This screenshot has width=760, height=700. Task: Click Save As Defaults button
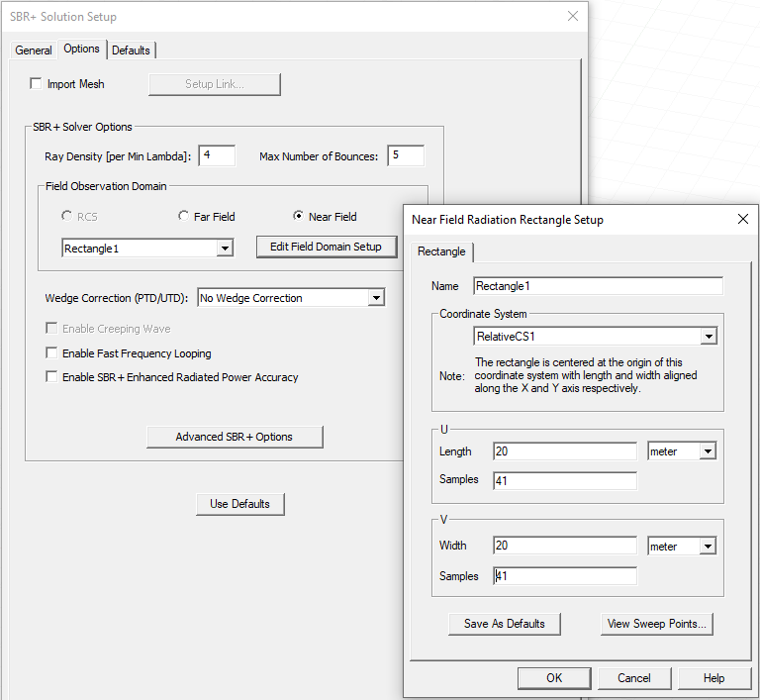(504, 624)
